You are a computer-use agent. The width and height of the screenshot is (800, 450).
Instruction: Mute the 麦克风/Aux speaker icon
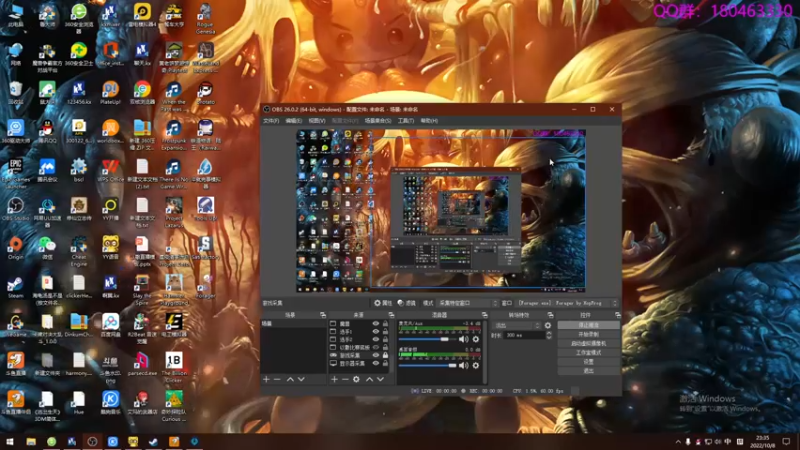click(463, 339)
